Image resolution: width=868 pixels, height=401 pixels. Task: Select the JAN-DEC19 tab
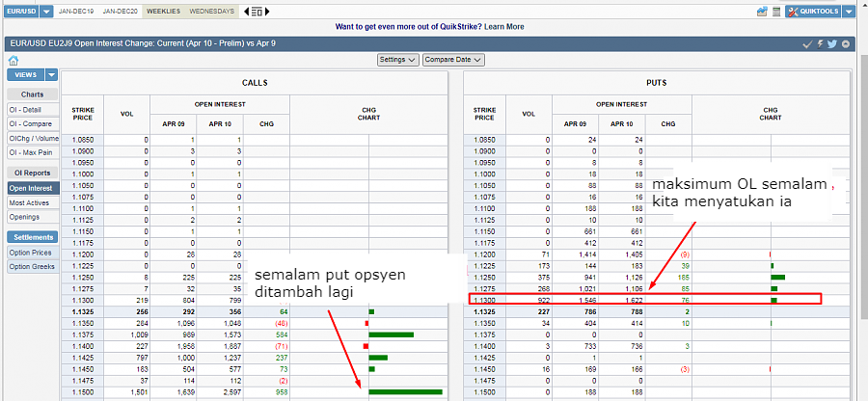(x=74, y=11)
